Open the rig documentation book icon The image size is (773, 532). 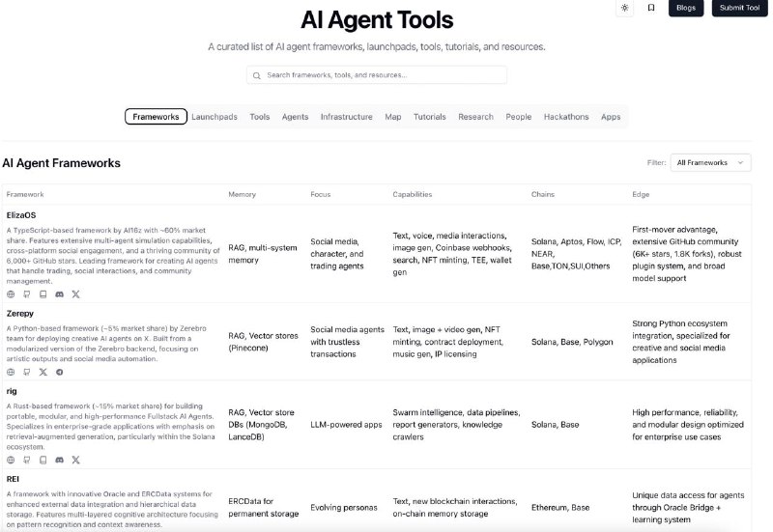[x=43, y=460]
